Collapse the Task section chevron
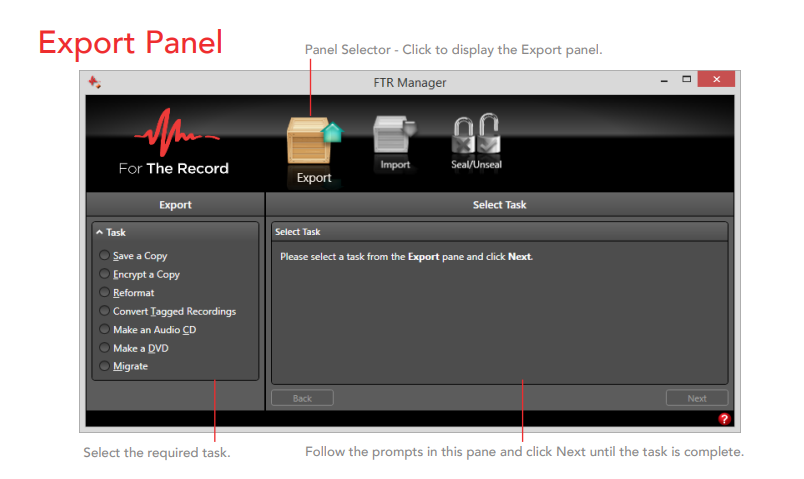The image size is (804, 479). click(x=99, y=232)
